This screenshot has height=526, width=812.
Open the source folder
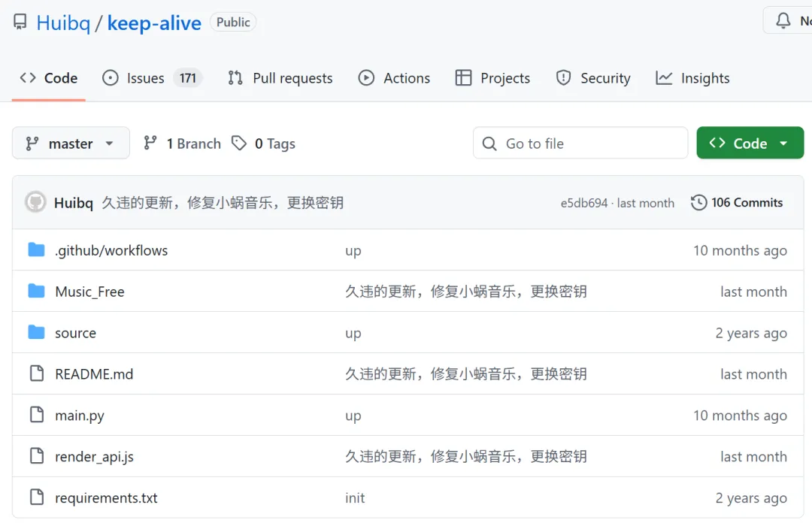76,333
